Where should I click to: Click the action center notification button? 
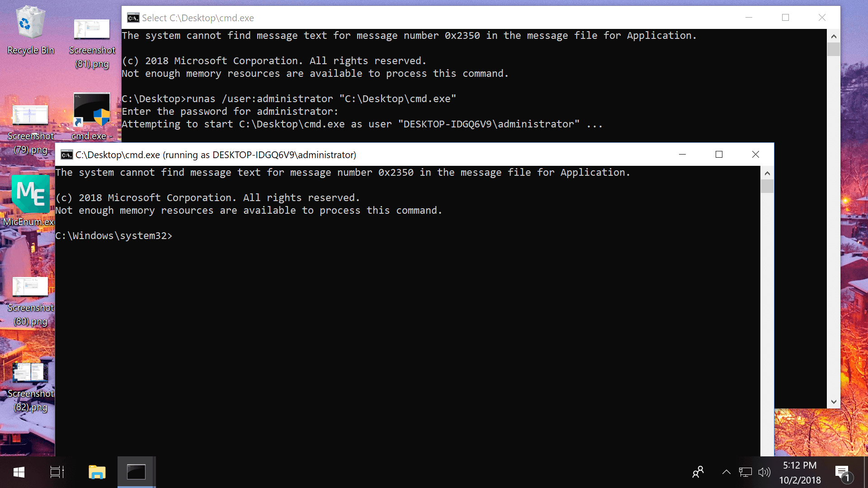coord(843,471)
